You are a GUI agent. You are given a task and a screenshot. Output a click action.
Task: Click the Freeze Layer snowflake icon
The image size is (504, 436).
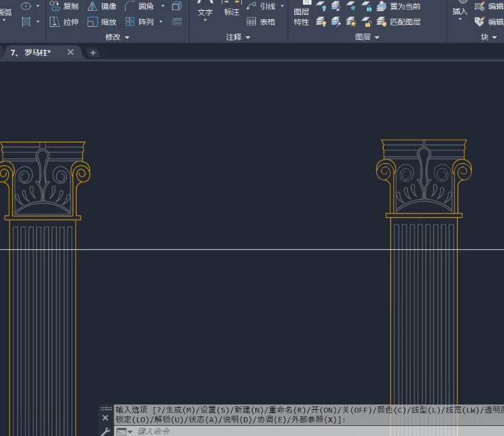tap(351, 6)
